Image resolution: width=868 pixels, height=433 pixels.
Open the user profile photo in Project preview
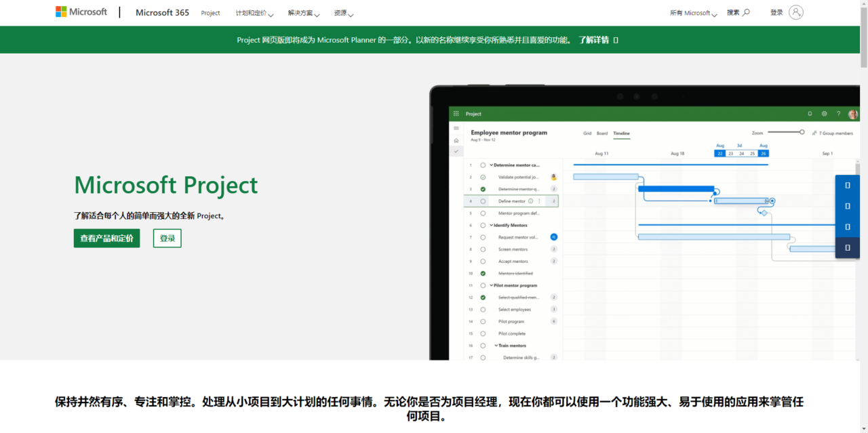[x=853, y=114]
